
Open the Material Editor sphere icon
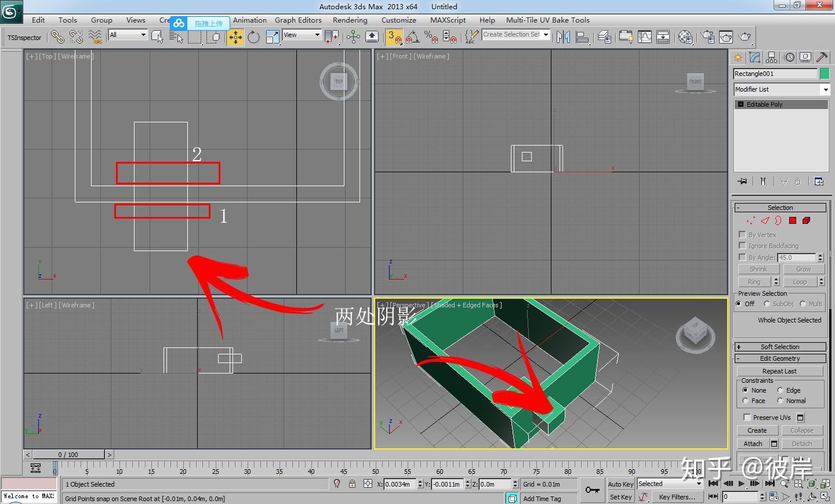pos(685,37)
